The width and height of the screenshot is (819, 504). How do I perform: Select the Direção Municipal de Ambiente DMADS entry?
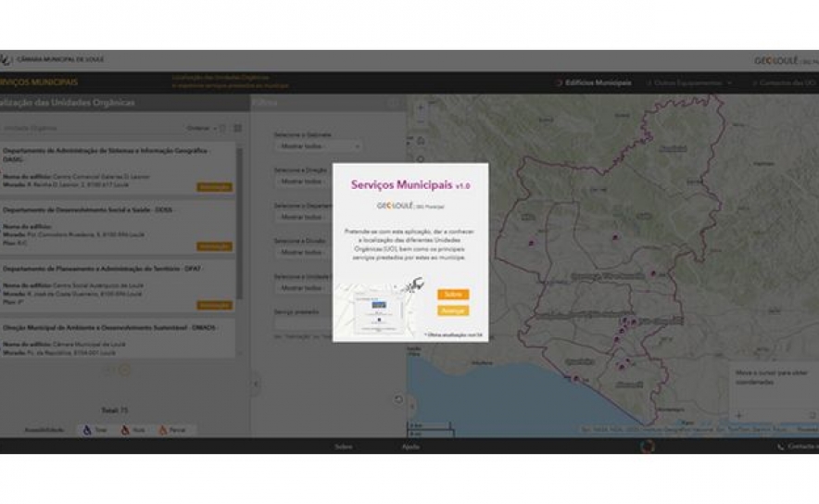point(117,339)
